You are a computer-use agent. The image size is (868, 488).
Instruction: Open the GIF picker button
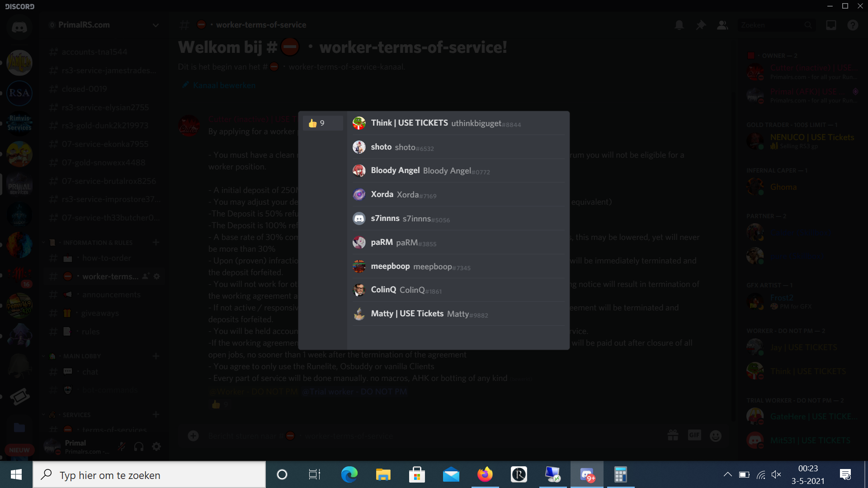click(694, 435)
